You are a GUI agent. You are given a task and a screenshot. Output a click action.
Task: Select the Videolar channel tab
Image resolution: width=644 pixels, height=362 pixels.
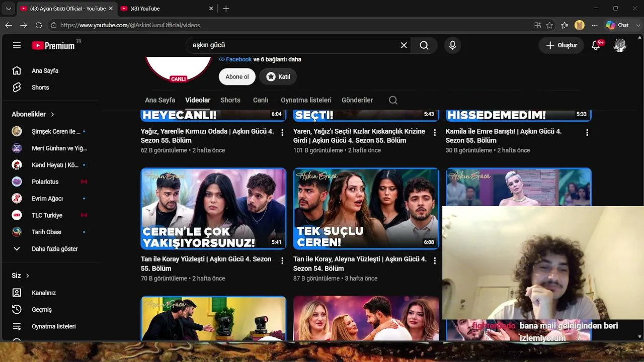pyautogui.click(x=198, y=100)
